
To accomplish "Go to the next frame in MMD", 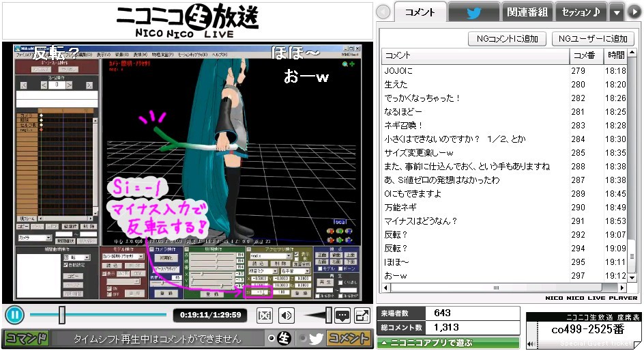I will pos(70,85).
